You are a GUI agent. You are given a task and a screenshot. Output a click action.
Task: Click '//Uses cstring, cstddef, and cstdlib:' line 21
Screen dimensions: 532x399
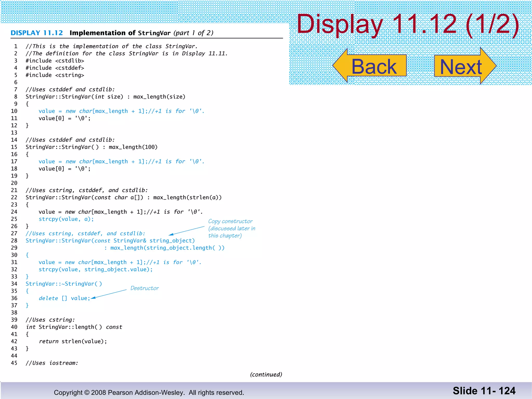point(87,190)
